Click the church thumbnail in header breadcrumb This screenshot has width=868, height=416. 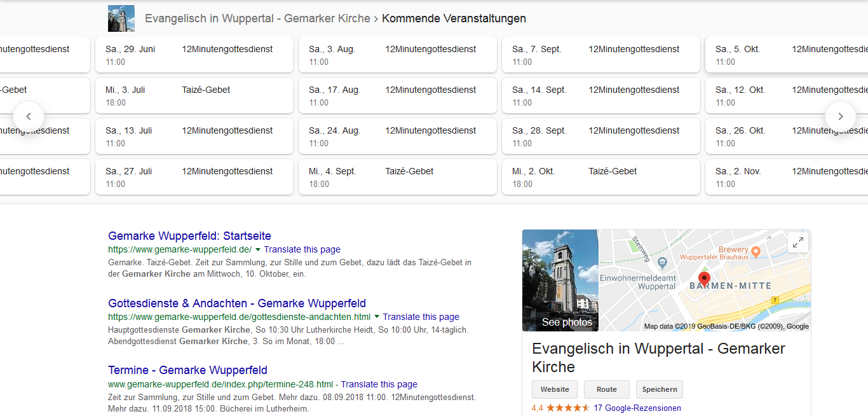coord(121,18)
